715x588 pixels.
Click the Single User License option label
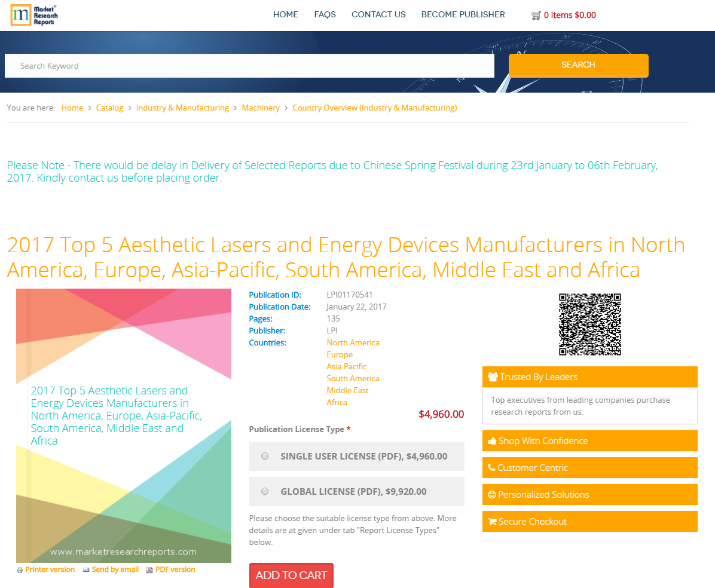tap(364, 457)
